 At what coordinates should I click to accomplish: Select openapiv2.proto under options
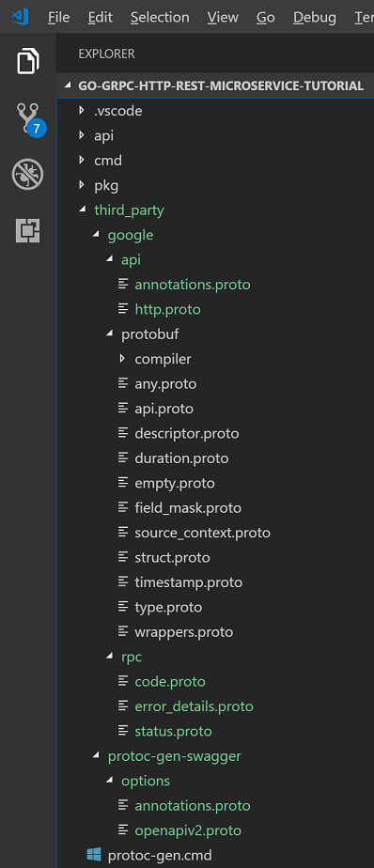[x=188, y=830]
